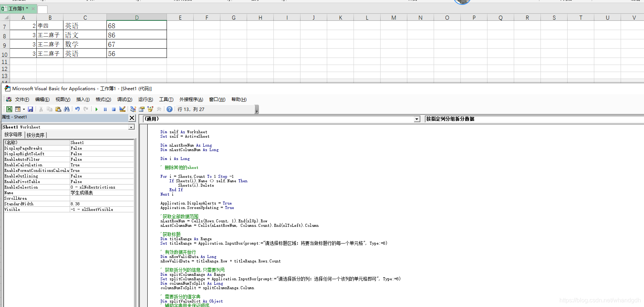Viewport: 644px width, 307px height.
Task: Click the VBA icon left of 文件 menu
Action: click(9, 99)
